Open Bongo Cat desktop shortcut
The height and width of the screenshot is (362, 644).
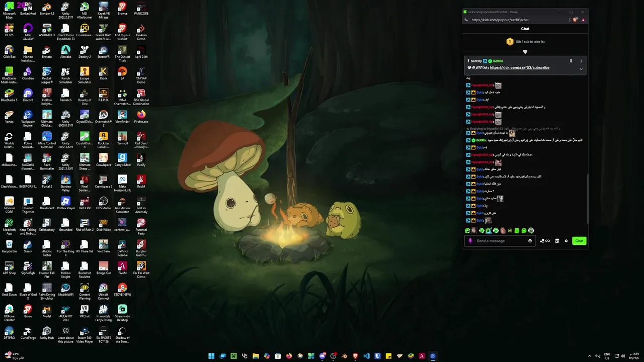103,267
